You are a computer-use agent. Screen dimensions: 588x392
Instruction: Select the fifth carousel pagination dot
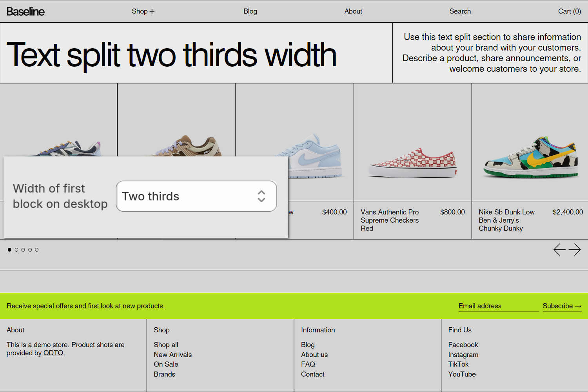(x=36, y=250)
